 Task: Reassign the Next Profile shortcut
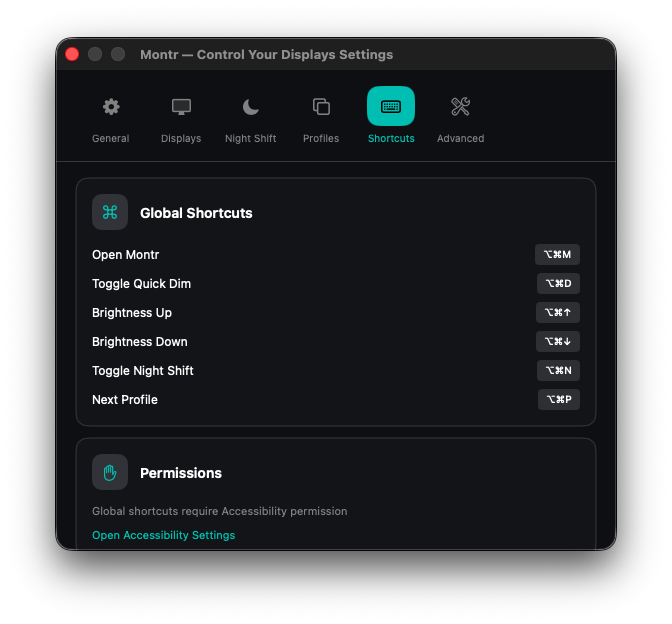coord(558,400)
